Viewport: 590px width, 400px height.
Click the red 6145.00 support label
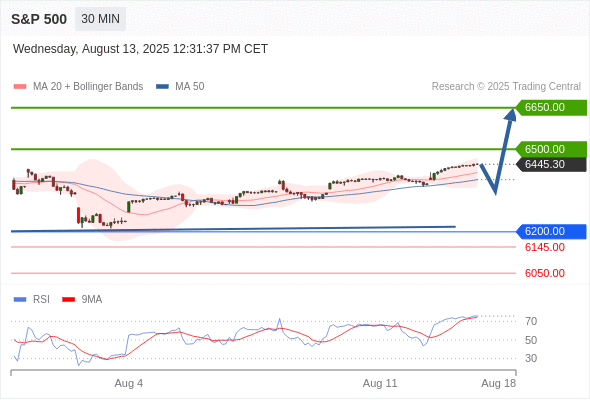point(545,248)
